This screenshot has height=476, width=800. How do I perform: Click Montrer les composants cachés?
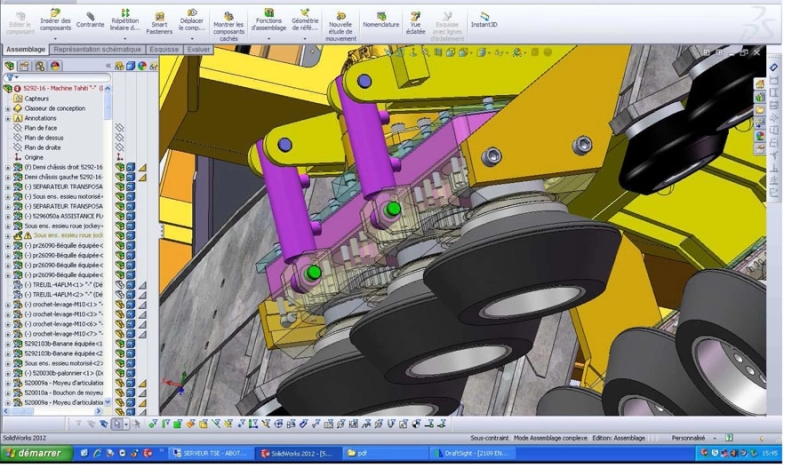(228, 27)
